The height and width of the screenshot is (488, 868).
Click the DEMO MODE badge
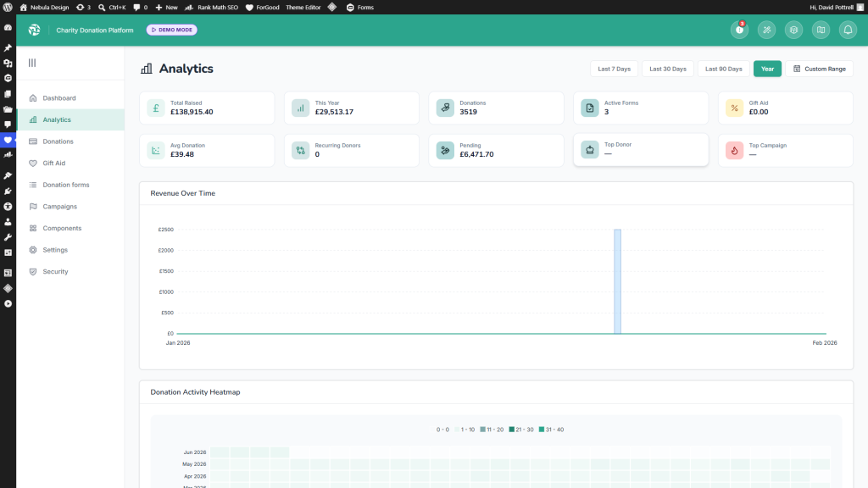pyautogui.click(x=171, y=30)
